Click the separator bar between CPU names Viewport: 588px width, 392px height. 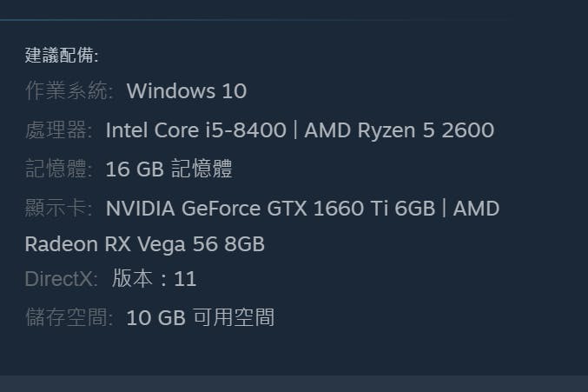click(x=295, y=130)
